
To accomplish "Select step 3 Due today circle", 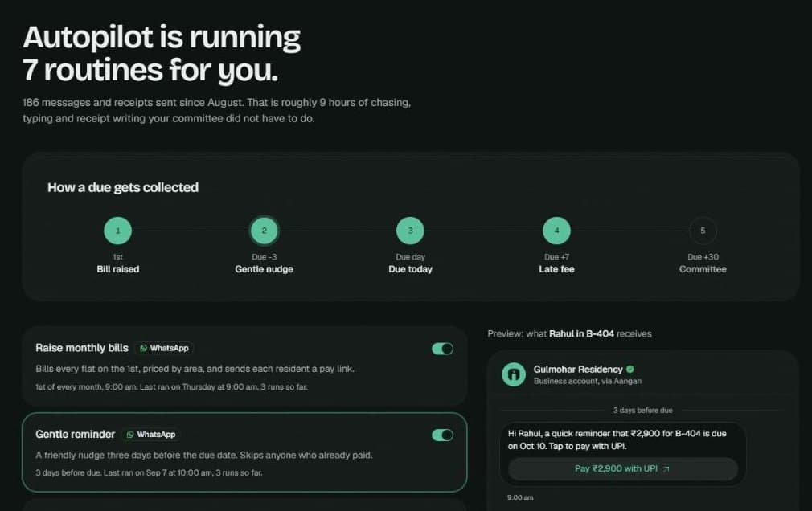I will click(410, 231).
